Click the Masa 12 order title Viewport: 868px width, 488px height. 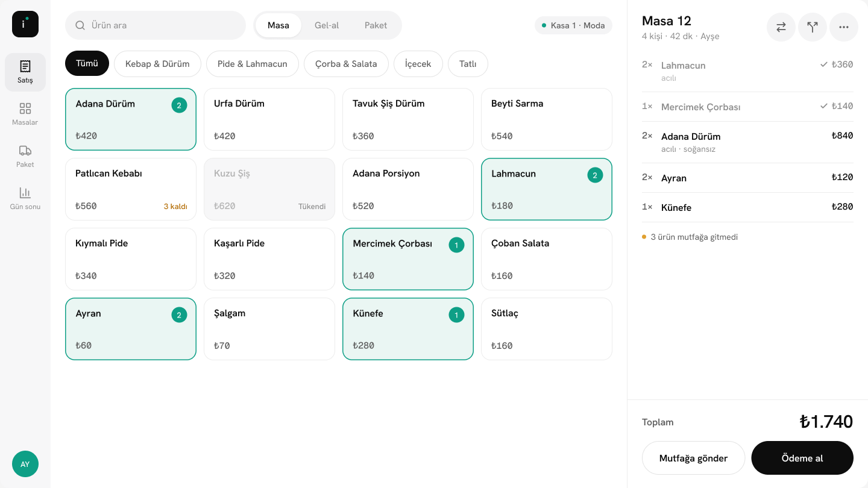(x=667, y=21)
